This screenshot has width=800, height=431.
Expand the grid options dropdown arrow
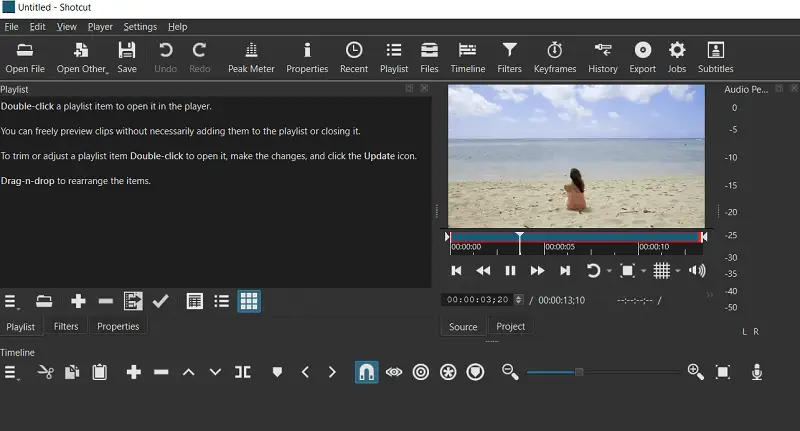(678, 271)
